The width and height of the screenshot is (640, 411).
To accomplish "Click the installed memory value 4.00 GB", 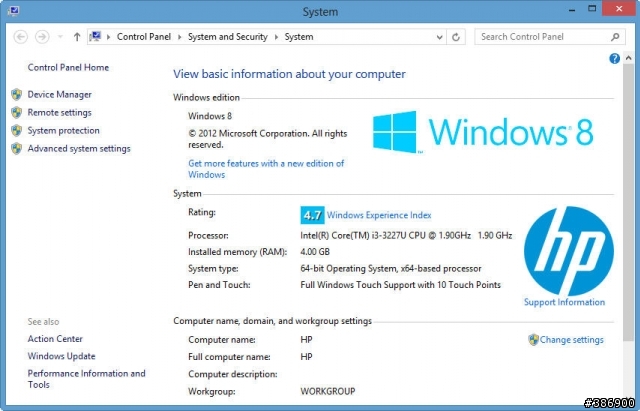I will point(315,252).
